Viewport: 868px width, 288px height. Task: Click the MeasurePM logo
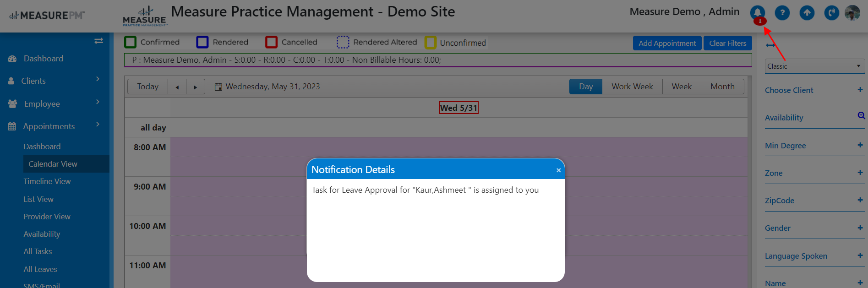47,16
